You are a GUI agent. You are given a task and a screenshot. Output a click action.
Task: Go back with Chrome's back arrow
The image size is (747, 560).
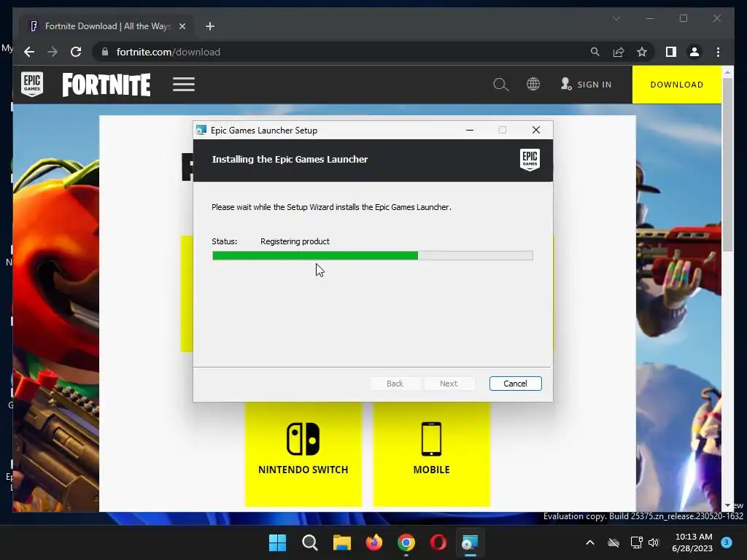29,52
